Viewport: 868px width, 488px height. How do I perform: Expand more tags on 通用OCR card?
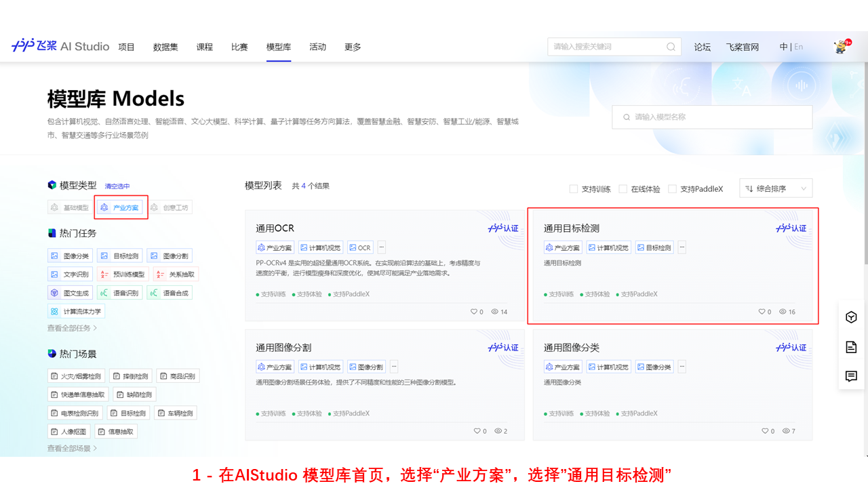[381, 247]
